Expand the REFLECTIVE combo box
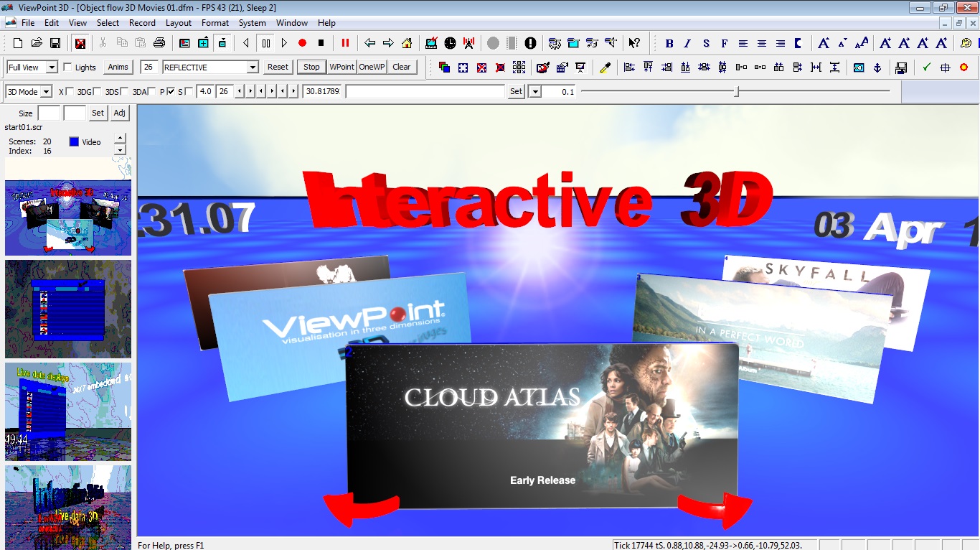This screenshot has height=550, width=980. click(252, 67)
